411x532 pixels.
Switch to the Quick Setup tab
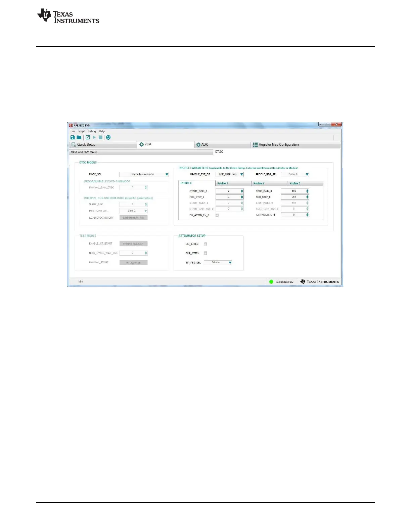(103, 145)
